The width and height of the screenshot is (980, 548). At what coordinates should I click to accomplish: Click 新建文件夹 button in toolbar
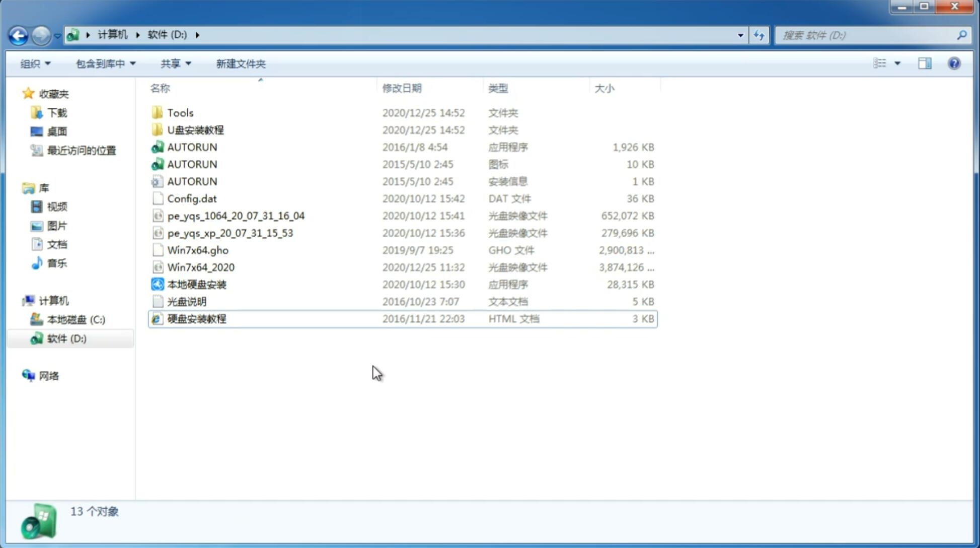pos(241,63)
